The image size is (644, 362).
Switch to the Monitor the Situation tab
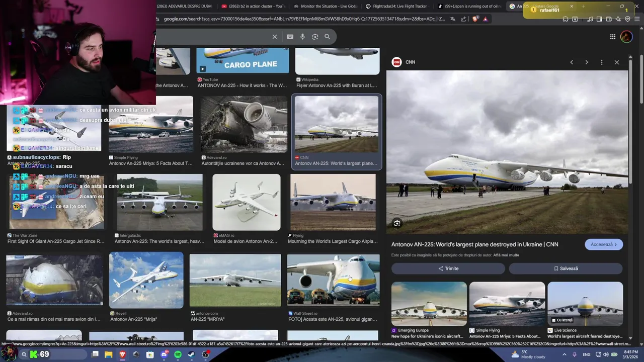(325, 6)
